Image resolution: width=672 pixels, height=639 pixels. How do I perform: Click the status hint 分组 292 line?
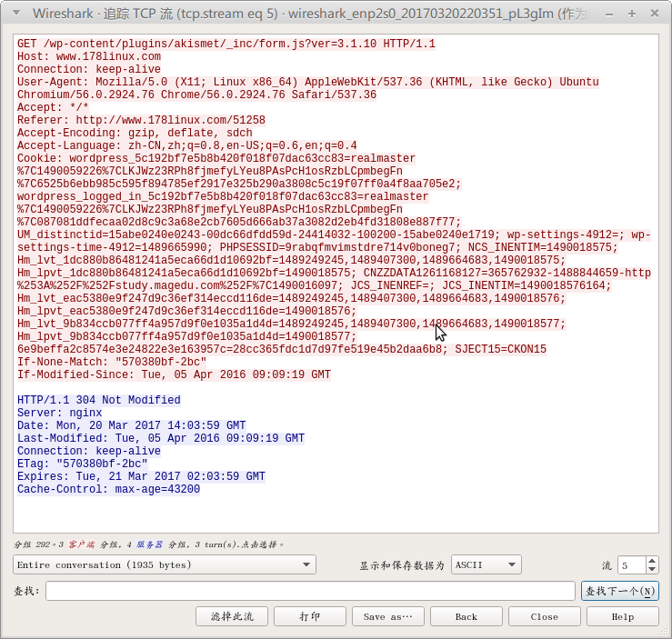click(x=148, y=544)
